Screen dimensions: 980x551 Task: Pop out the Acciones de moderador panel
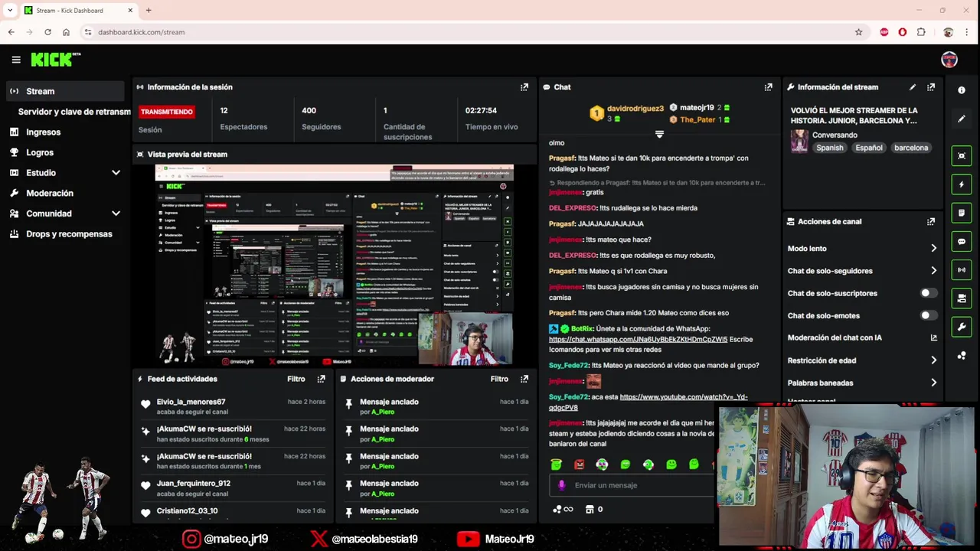(524, 379)
